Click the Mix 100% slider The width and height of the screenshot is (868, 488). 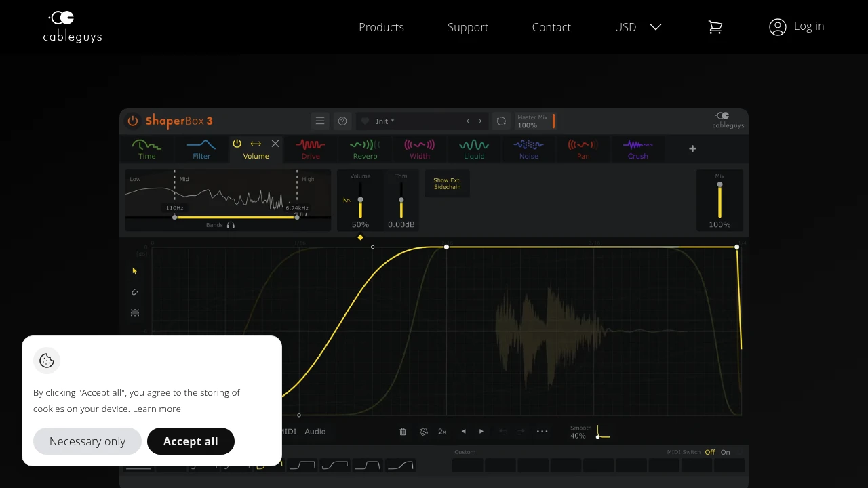[719, 201]
